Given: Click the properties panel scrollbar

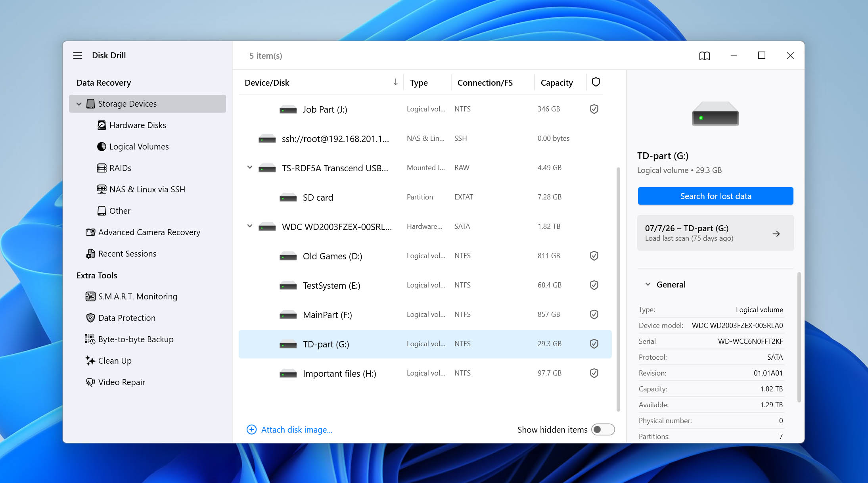Looking at the screenshot, I should click(x=799, y=337).
